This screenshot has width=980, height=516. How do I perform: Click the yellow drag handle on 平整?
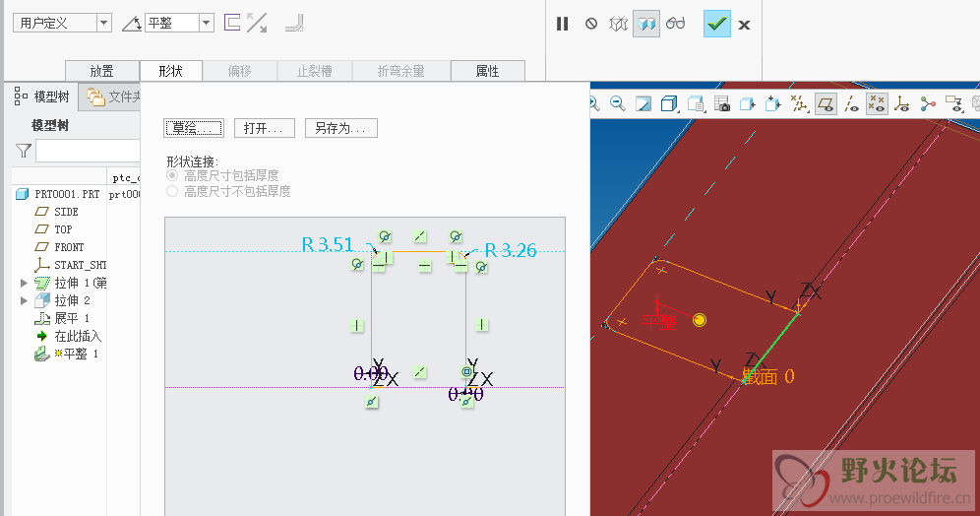700,320
